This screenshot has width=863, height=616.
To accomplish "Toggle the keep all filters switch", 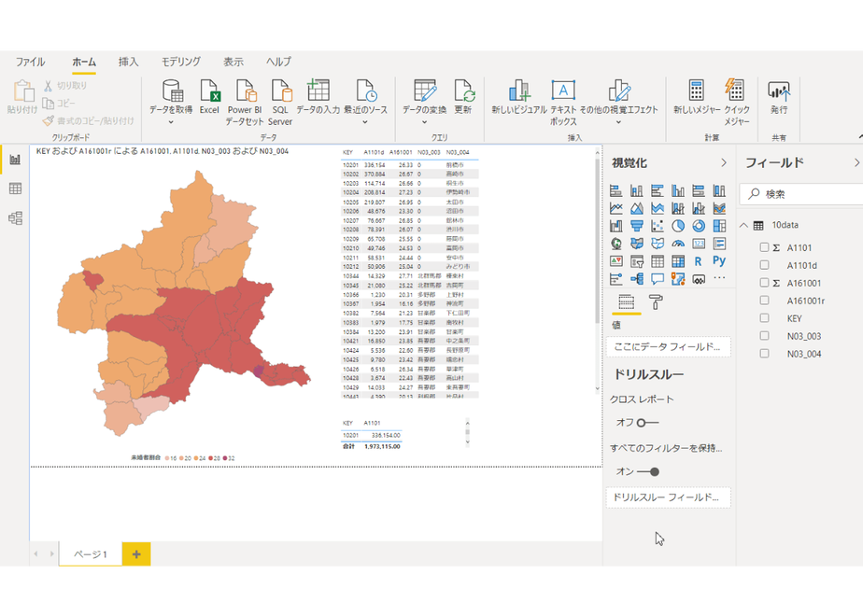I will pyautogui.click(x=648, y=471).
